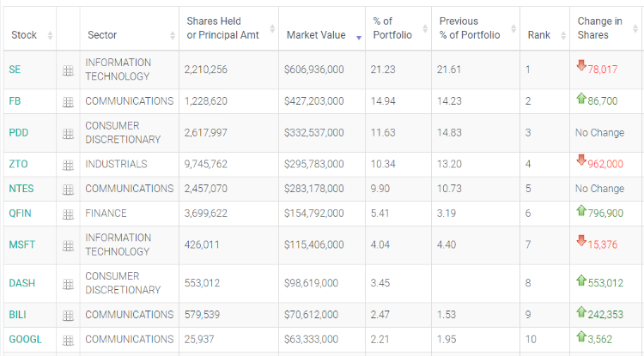Open the MSFT stock link
644x356 pixels.
(21, 244)
